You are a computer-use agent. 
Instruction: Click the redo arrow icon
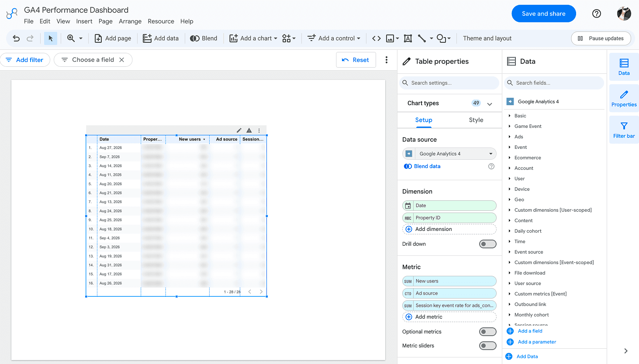pos(30,38)
